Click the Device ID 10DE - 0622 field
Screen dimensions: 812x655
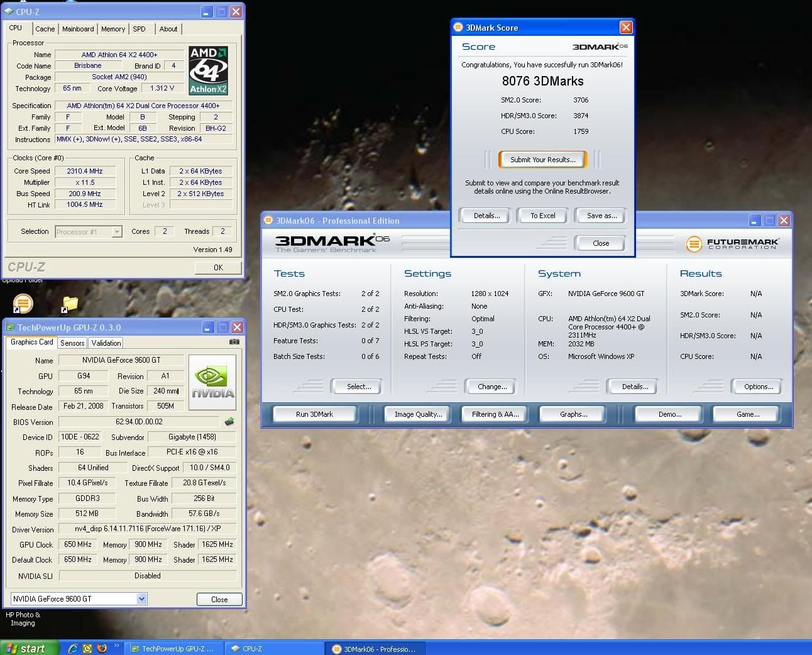(x=80, y=437)
